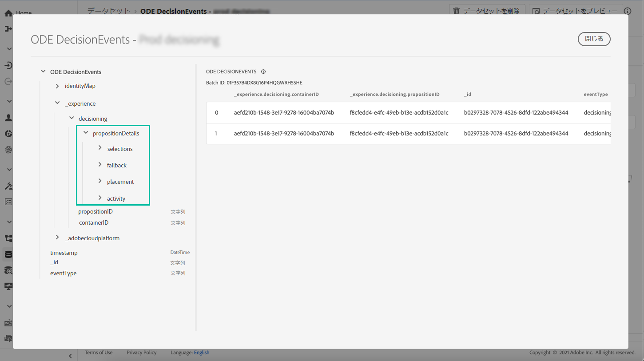Click row index 1 in the table
This screenshot has height=361, width=644.
point(216,134)
